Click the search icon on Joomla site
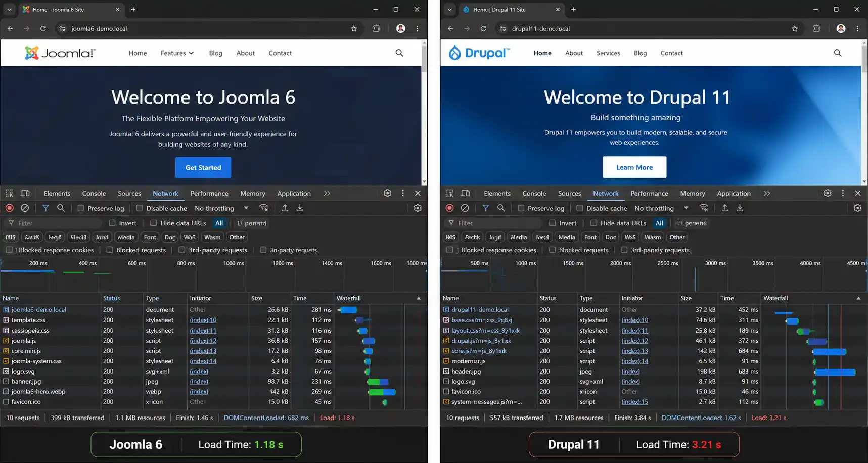 coord(399,53)
